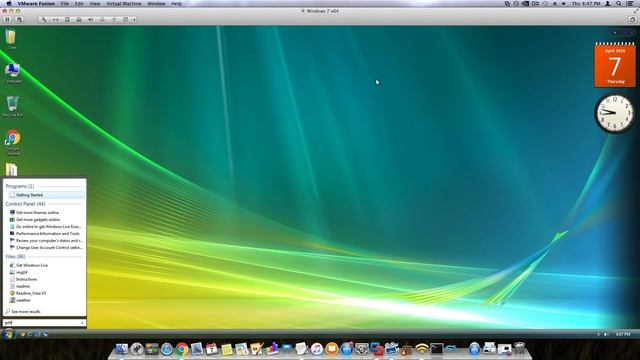The image size is (640, 360).
Task: Open the Help menu
Action: click(176, 4)
